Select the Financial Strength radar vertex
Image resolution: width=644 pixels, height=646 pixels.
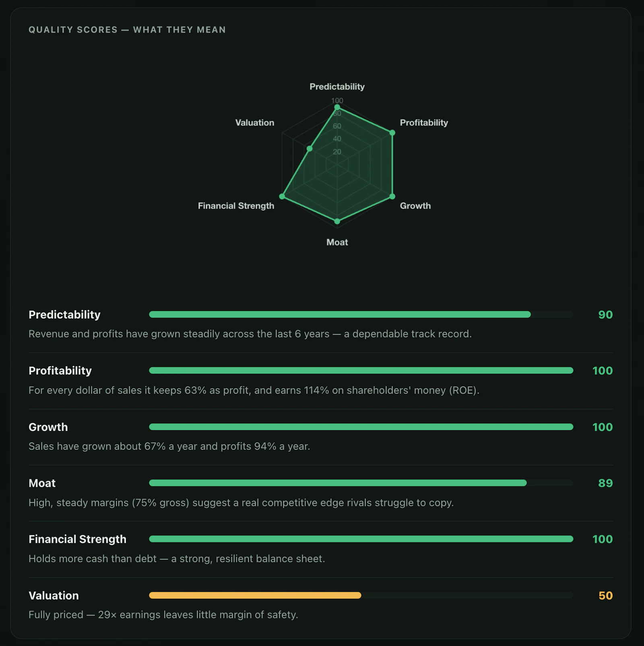(282, 196)
